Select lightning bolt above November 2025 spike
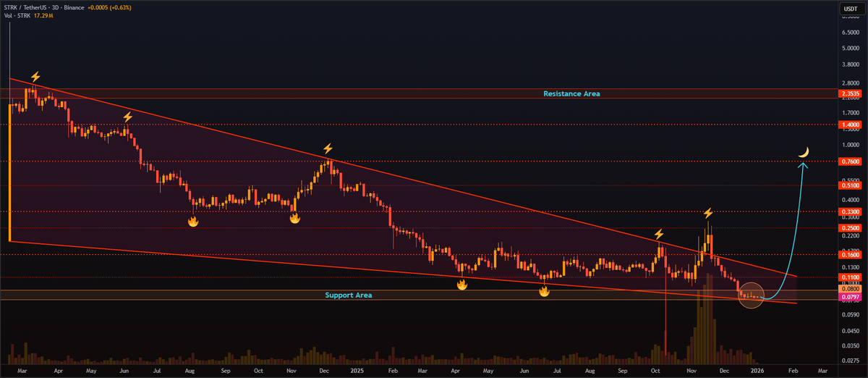Image resolution: width=868 pixels, height=378 pixels. 708,213
